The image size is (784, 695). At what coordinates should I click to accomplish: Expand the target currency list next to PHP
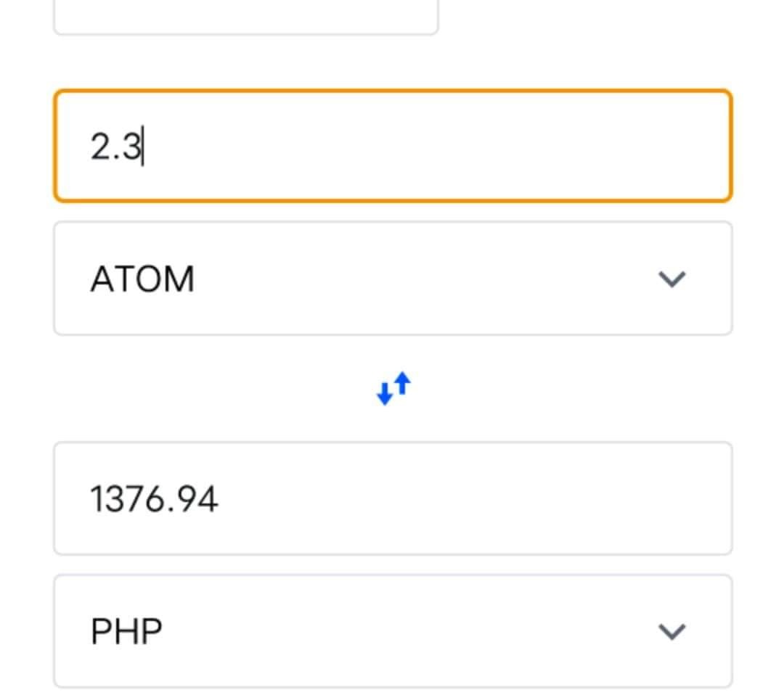click(671, 632)
